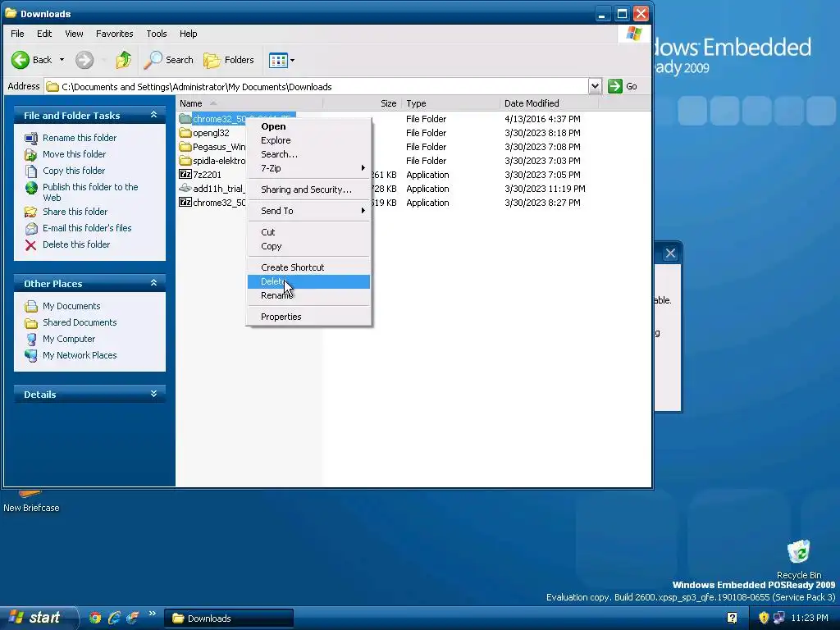The image size is (840, 630).
Task: Choose Rename in context menu
Action: pos(308,295)
